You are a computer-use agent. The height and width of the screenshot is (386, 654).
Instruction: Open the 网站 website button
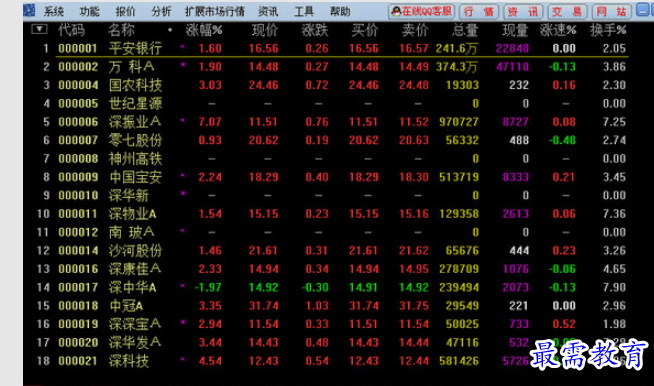click(611, 12)
